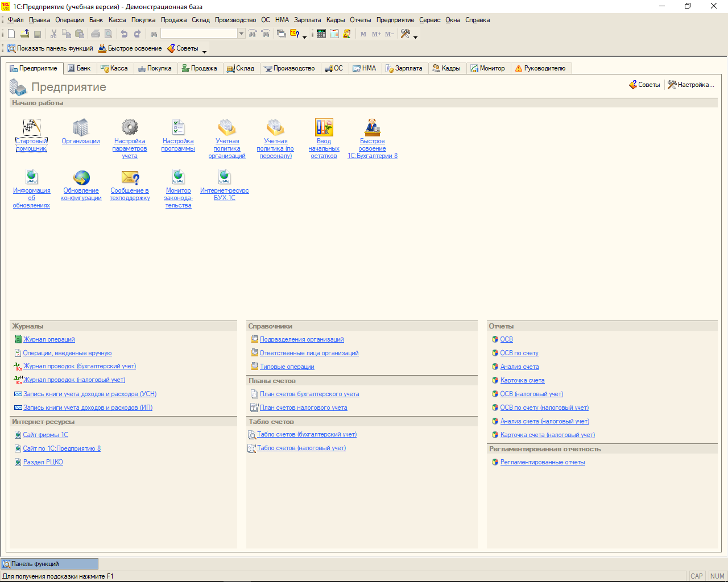Open Табло счетов (налоговый учет) link

[x=301, y=448]
